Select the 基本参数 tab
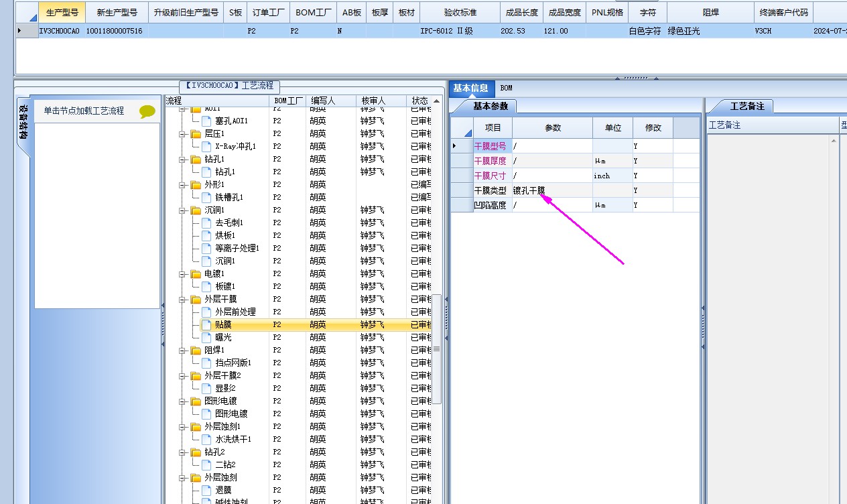This screenshot has width=847, height=504. (x=491, y=106)
